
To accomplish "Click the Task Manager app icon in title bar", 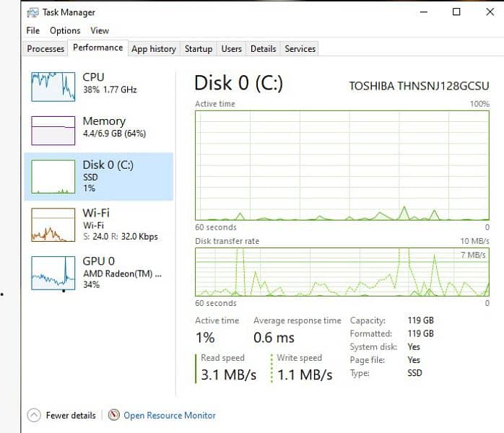I will (x=33, y=12).
